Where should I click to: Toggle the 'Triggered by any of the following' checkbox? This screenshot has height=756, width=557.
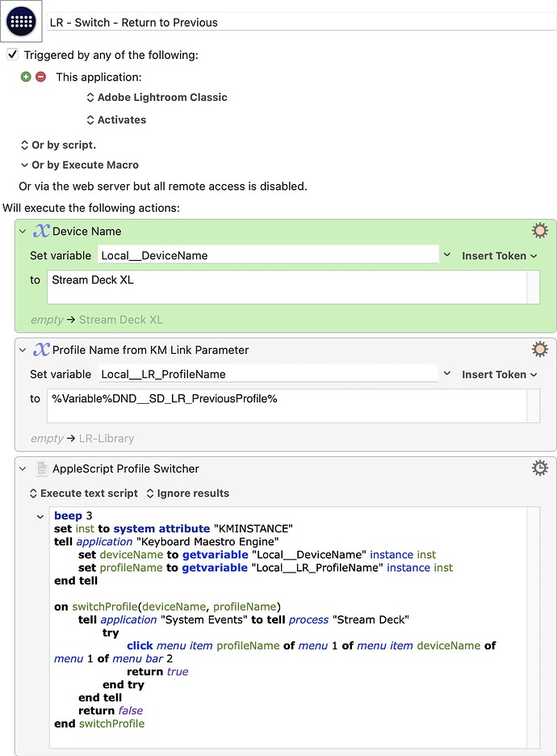tap(12, 55)
